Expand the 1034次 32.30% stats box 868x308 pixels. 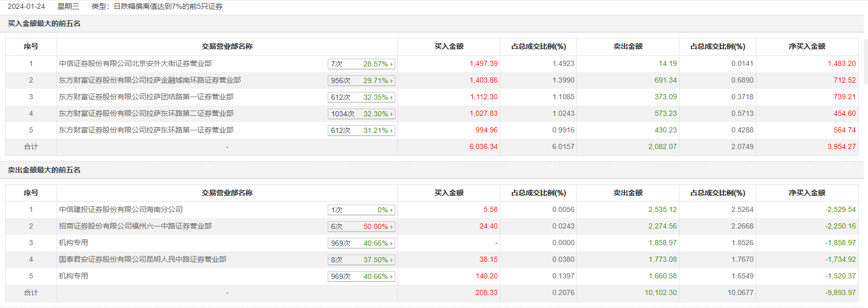[x=361, y=114]
